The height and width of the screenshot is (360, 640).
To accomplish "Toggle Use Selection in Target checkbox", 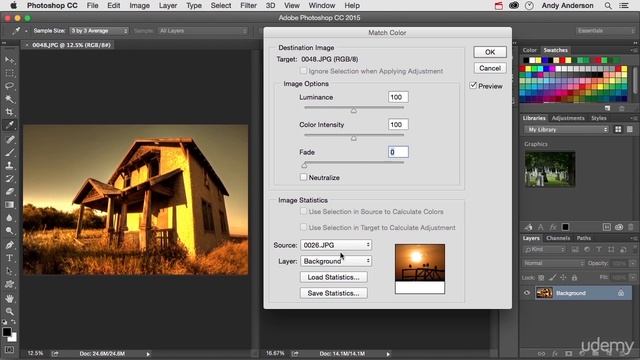I will point(303,227).
